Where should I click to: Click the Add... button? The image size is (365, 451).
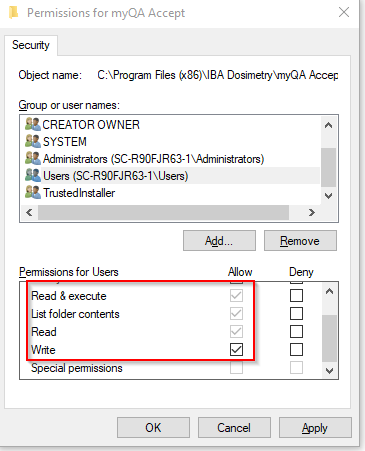pos(219,241)
